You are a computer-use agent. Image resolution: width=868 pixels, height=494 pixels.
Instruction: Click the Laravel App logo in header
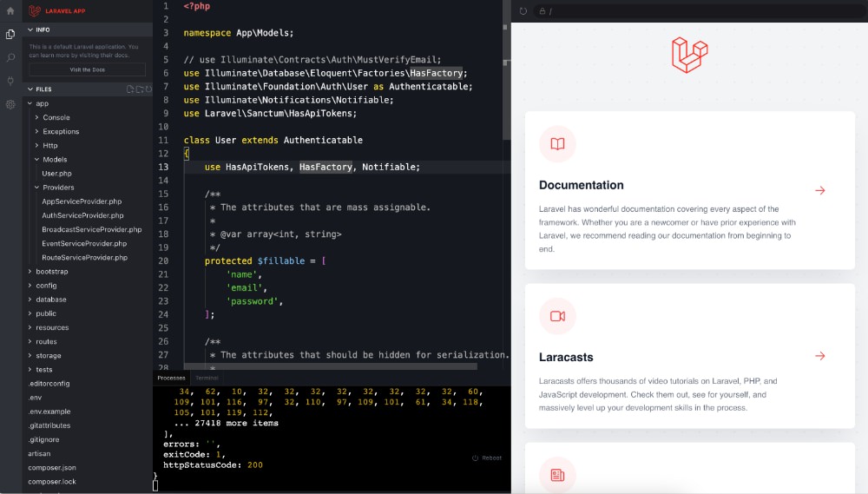click(35, 10)
